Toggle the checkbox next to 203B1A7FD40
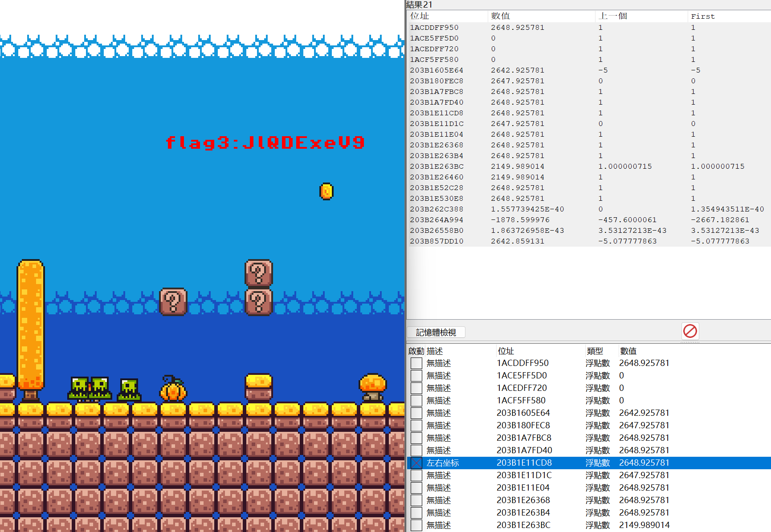 [x=416, y=451]
